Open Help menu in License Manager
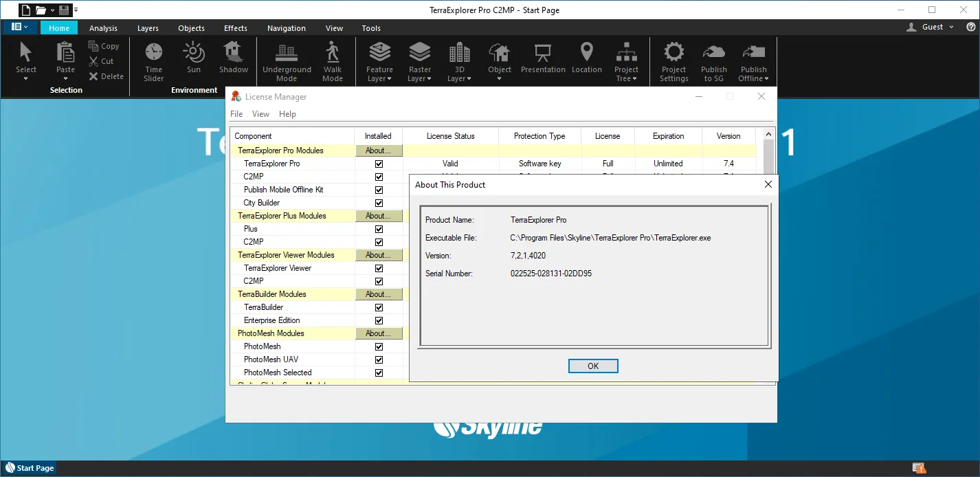This screenshot has height=477, width=980. [287, 114]
